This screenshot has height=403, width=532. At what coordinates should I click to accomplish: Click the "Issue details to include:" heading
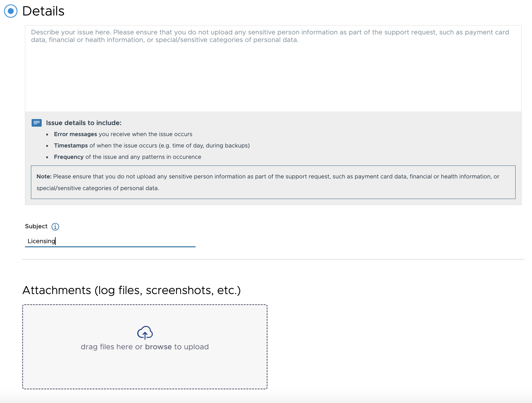coord(84,123)
